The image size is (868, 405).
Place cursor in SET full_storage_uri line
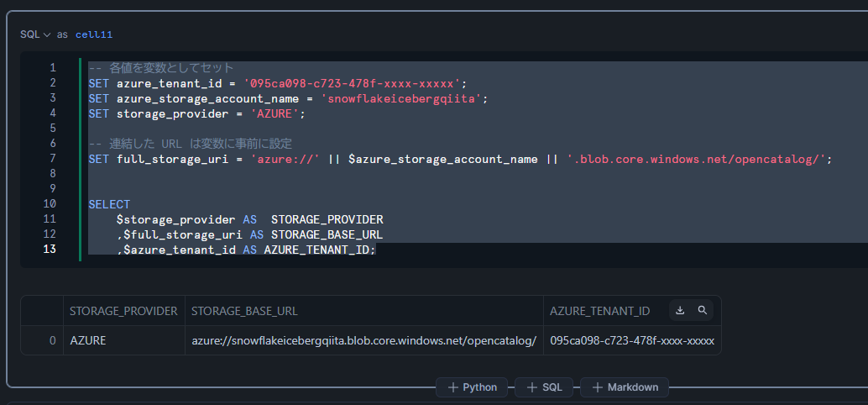pyautogui.click(x=460, y=159)
